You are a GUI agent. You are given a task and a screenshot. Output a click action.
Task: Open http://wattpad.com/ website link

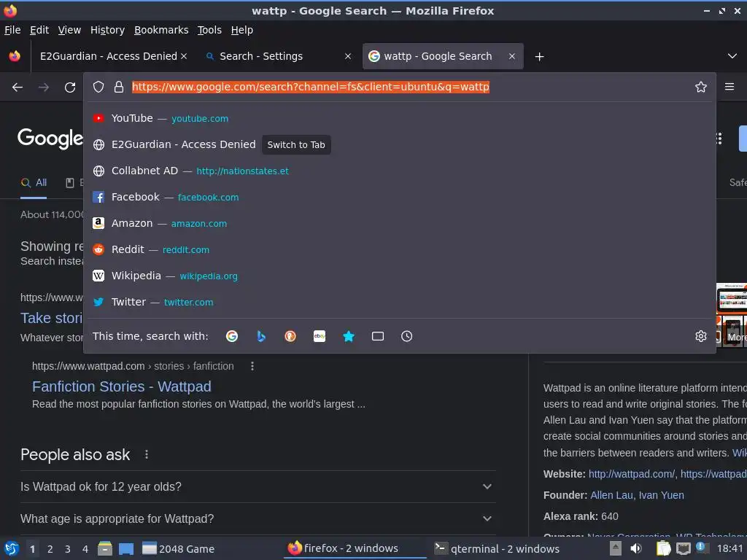631,474
